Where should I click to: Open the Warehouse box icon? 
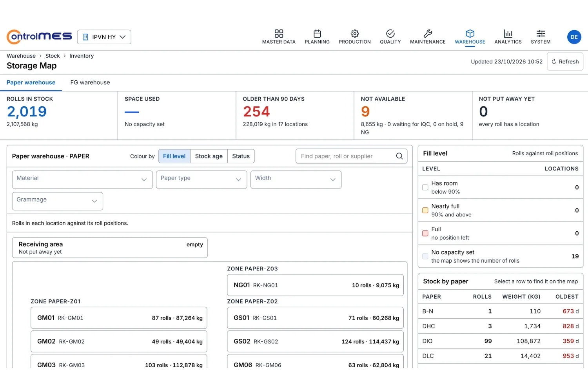(470, 33)
